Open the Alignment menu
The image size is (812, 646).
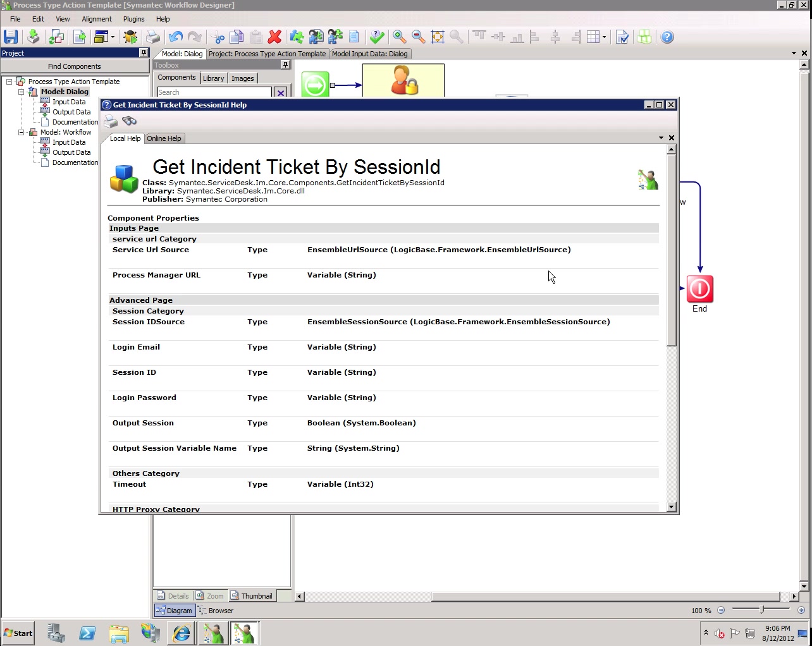97,19
